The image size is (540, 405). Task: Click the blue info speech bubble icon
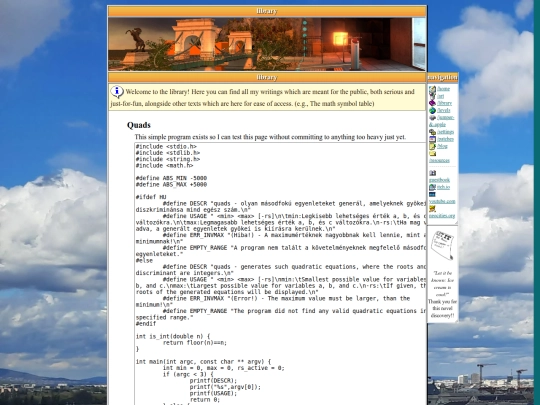coord(117,92)
